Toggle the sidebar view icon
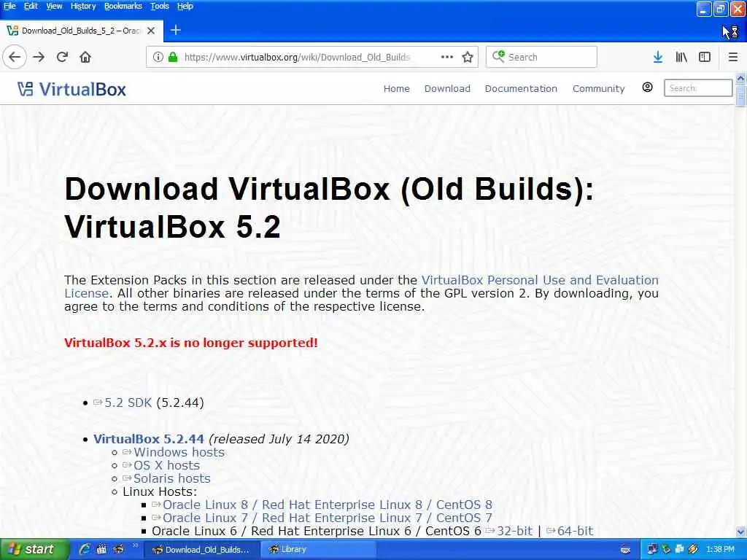This screenshot has width=747, height=560. (705, 57)
